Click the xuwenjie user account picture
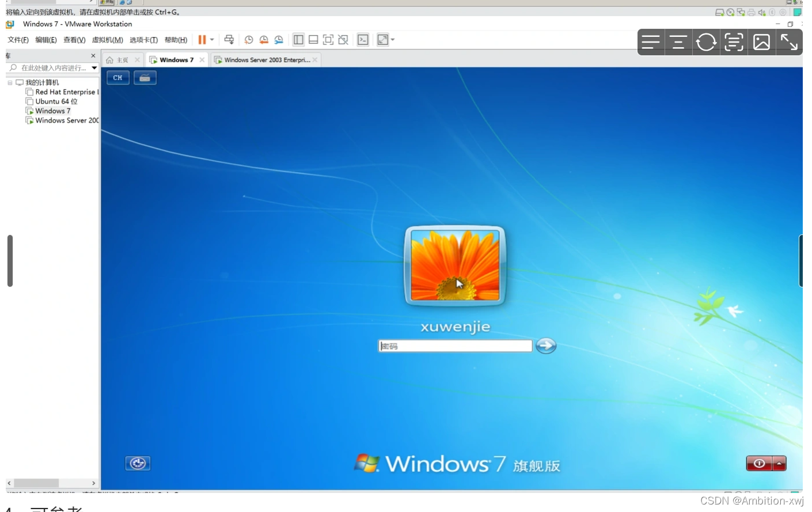This screenshot has height=512, width=812. point(455,265)
